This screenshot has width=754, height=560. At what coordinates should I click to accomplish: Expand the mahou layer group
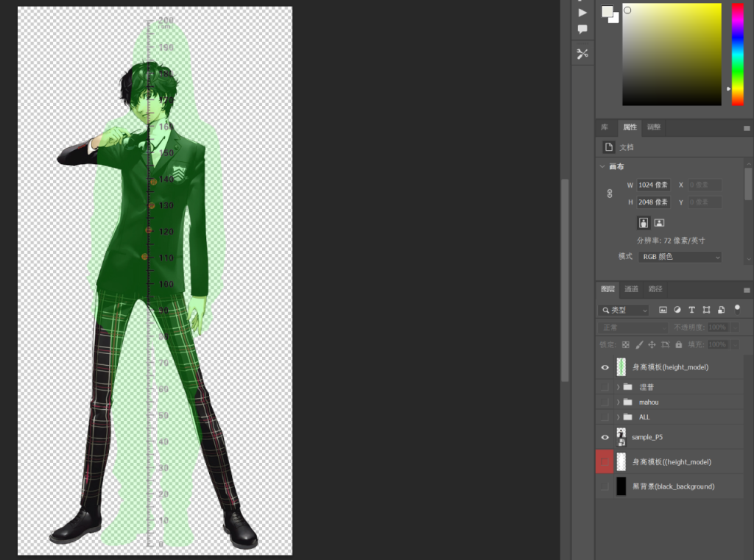619,402
